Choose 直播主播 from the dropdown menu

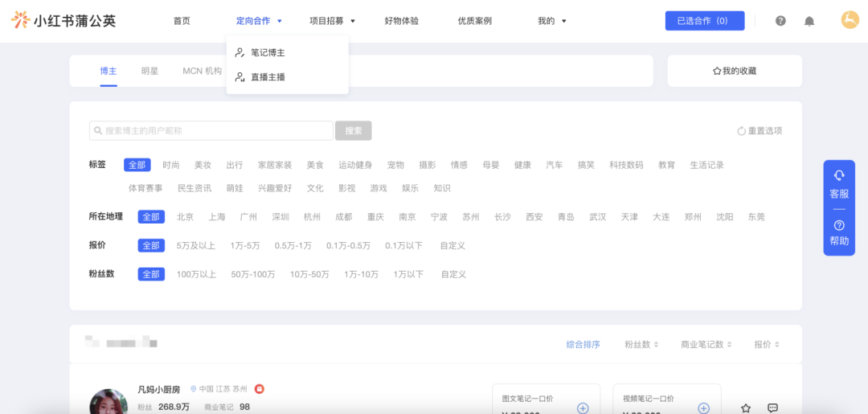coord(268,77)
